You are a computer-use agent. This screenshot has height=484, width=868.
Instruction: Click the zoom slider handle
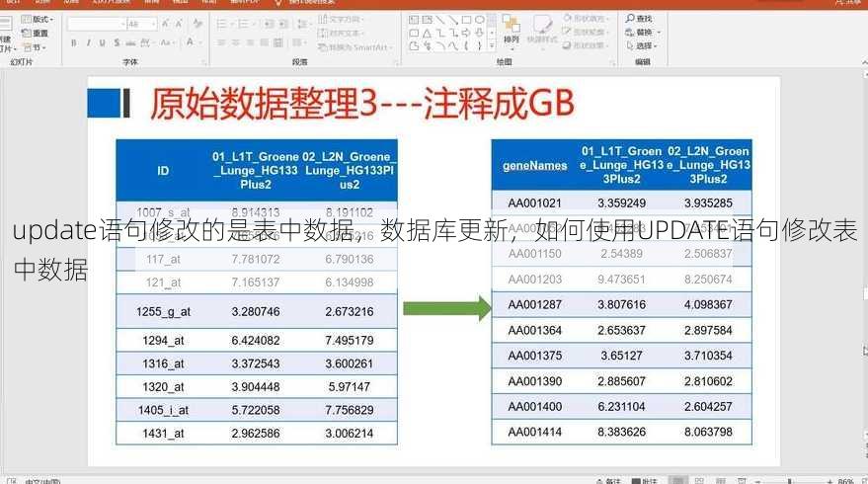click(x=789, y=481)
